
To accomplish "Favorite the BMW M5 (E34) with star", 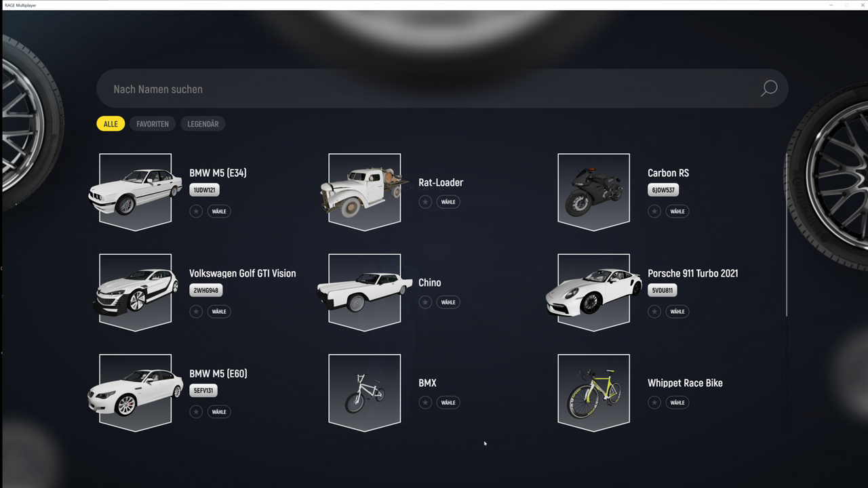I will (196, 211).
